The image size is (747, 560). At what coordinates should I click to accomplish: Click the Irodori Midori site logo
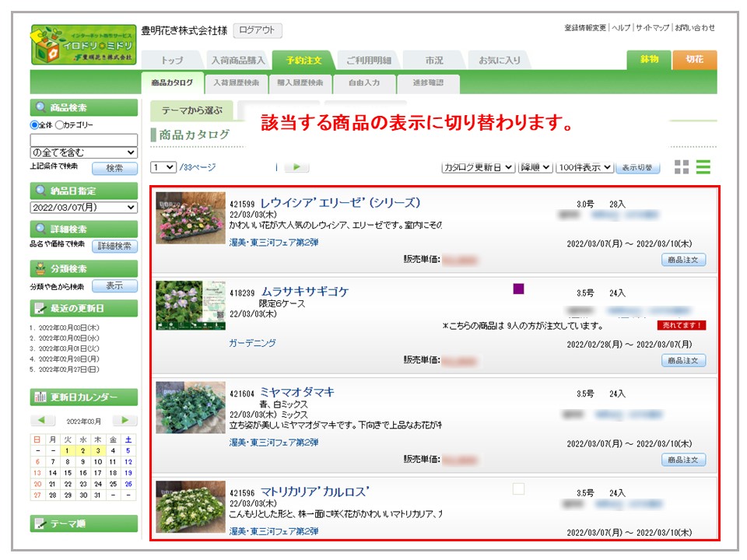click(x=83, y=45)
